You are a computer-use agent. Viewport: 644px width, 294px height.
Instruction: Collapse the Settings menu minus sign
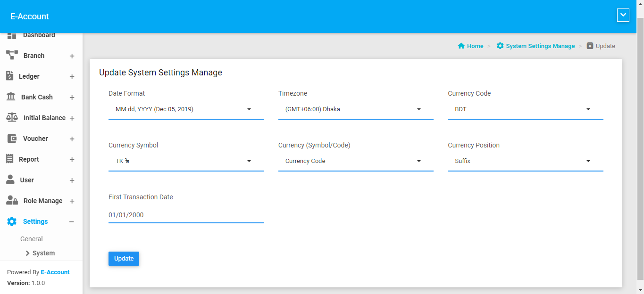point(72,222)
